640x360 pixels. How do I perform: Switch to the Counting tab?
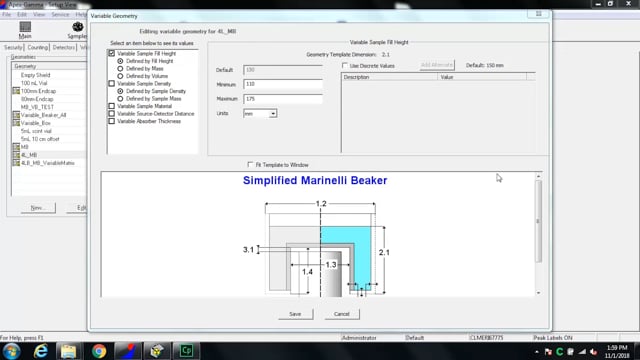click(38, 47)
